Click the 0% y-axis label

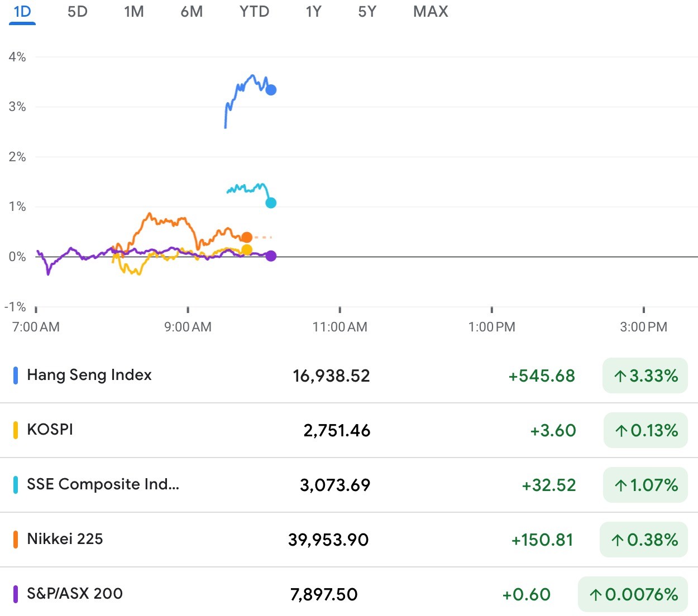pos(17,257)
